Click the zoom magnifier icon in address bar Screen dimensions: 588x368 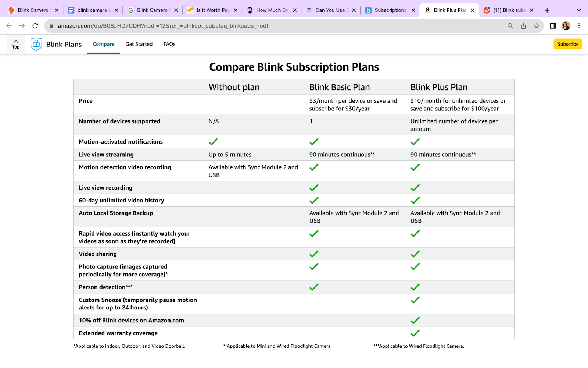(510, 26)
